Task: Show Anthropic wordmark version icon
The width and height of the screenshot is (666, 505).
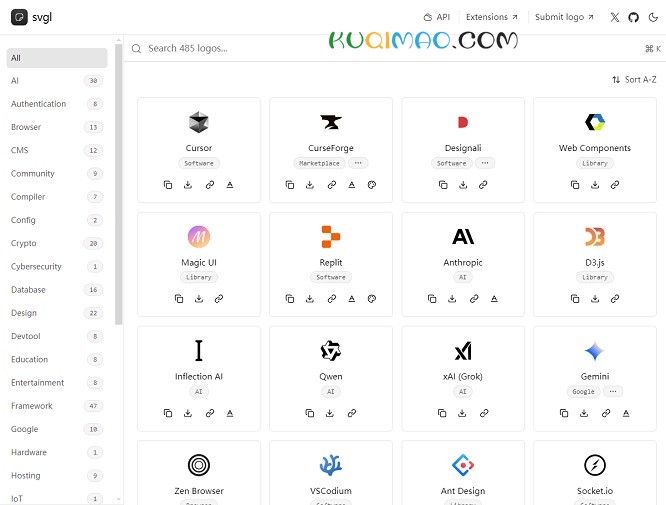Action: tap(494, 299)
